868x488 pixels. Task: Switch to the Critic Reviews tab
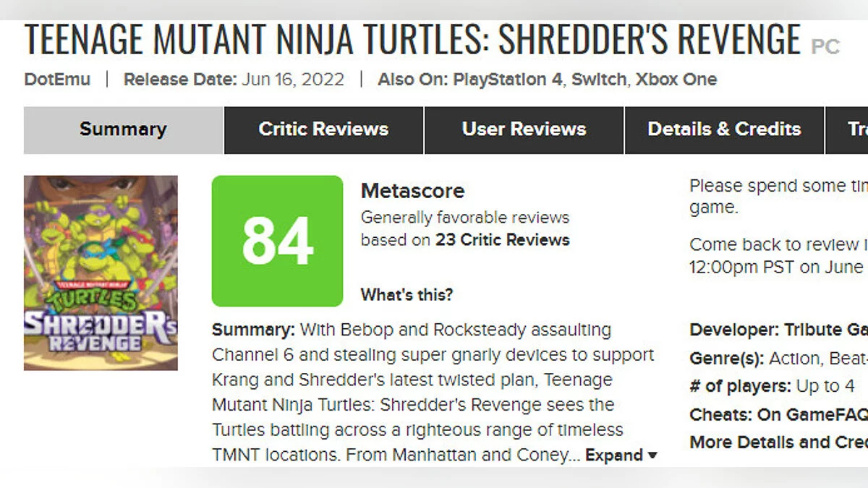(x=323, y=130)
